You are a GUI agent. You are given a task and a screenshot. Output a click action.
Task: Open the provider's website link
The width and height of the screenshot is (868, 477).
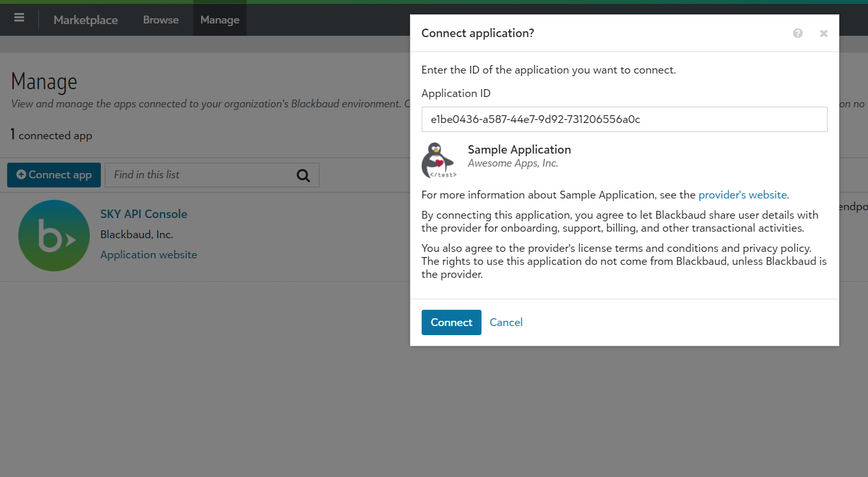click(743, 195)
